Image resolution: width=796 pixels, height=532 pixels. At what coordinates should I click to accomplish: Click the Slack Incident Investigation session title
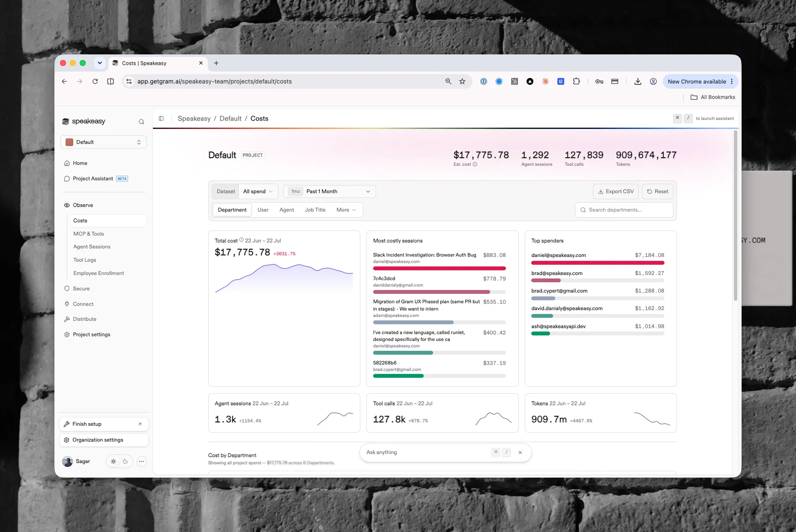[x=425, y=255]
